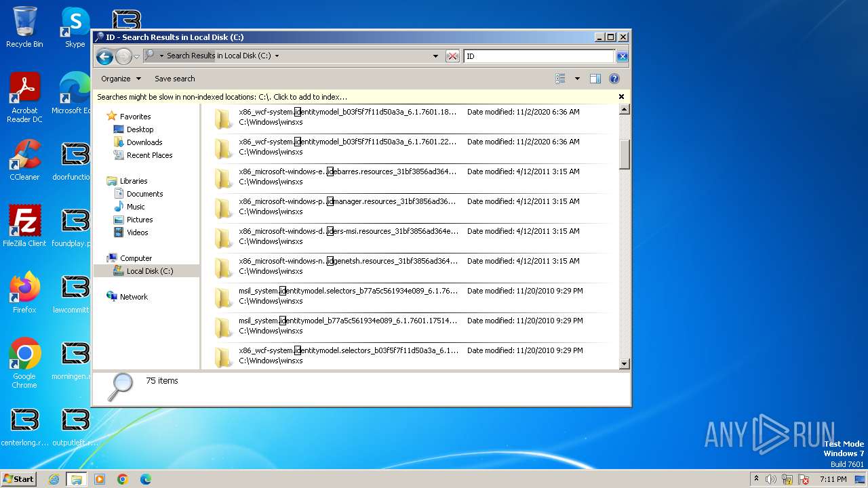Select msil_system.identitymodel_b77a5c561934e089 folder result

410,327
